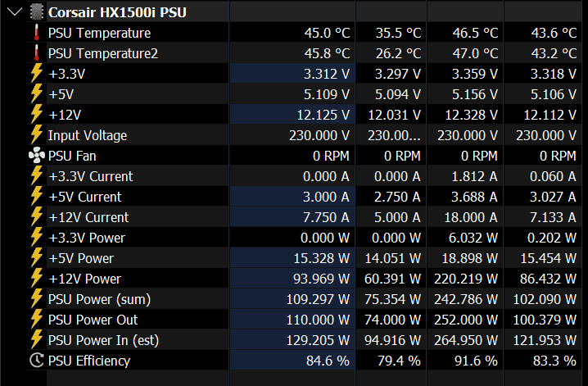The height and width of the screenshot is (386, 588).
Task: Select the +5V Current label
Action: (x=84, y=197)
